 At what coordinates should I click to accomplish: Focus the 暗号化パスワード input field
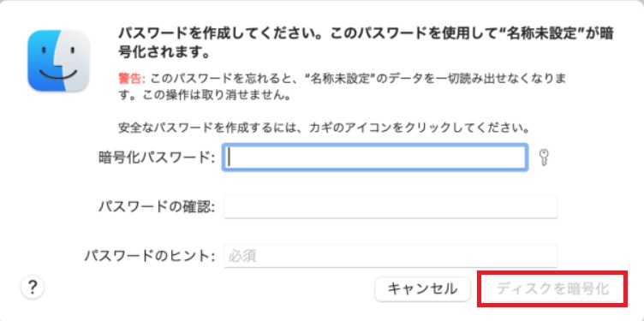(x=374, y=158)
